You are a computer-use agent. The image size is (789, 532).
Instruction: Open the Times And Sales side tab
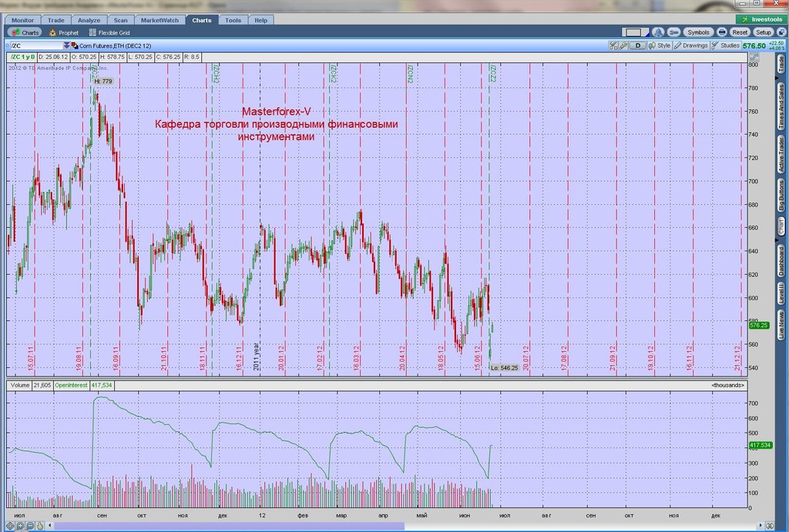[781, 106]
